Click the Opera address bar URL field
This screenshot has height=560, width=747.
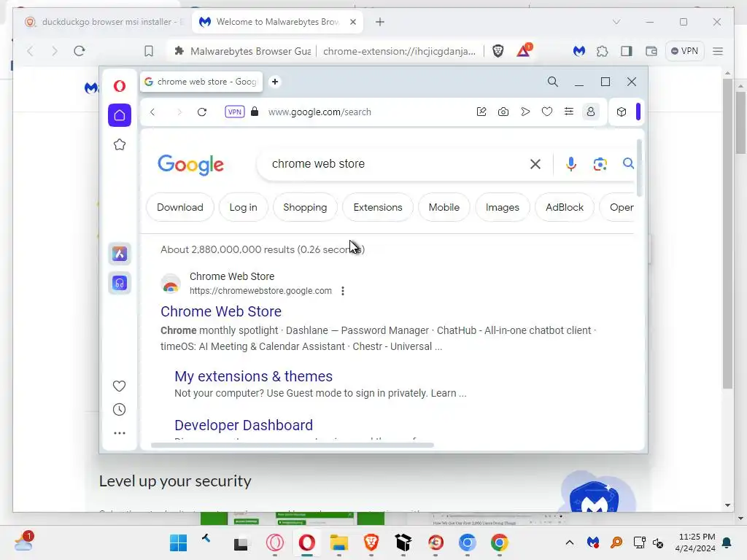(320, 112)
